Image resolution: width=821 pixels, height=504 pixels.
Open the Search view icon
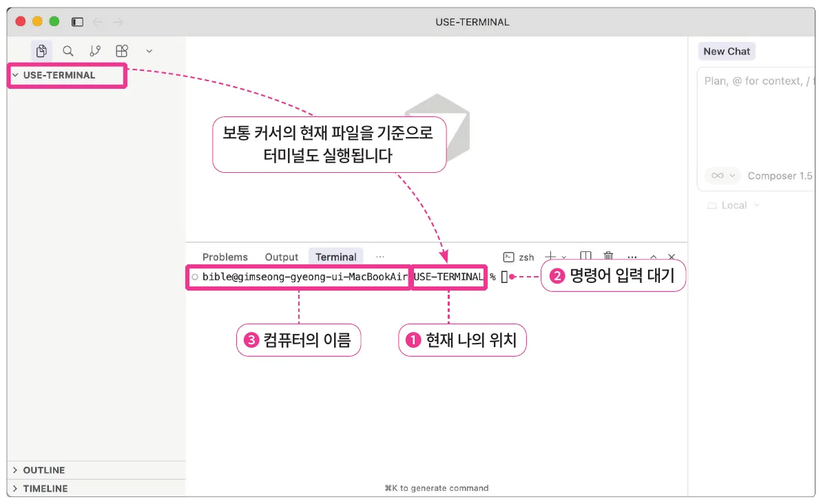pyautogui.click(x=68, y=51)
